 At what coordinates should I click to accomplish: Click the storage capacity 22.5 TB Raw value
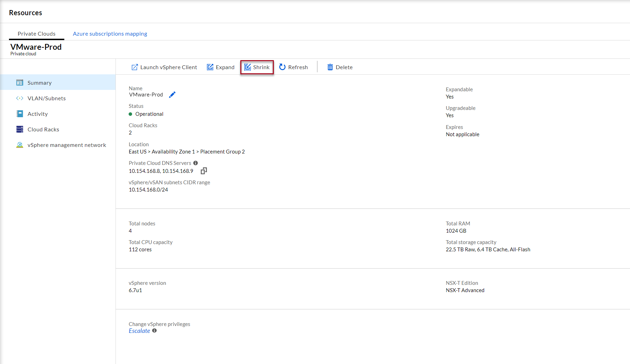coord(488,250)
